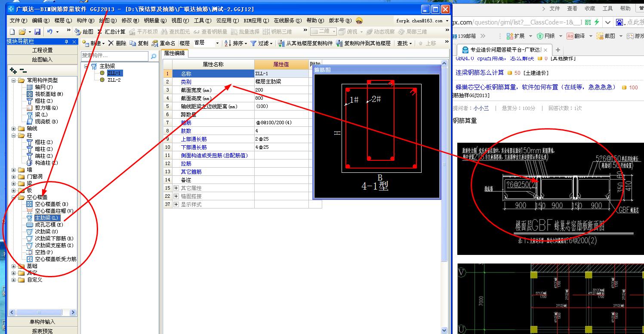Open the 工程设置 section
The image size is (644, 334).
42,50
